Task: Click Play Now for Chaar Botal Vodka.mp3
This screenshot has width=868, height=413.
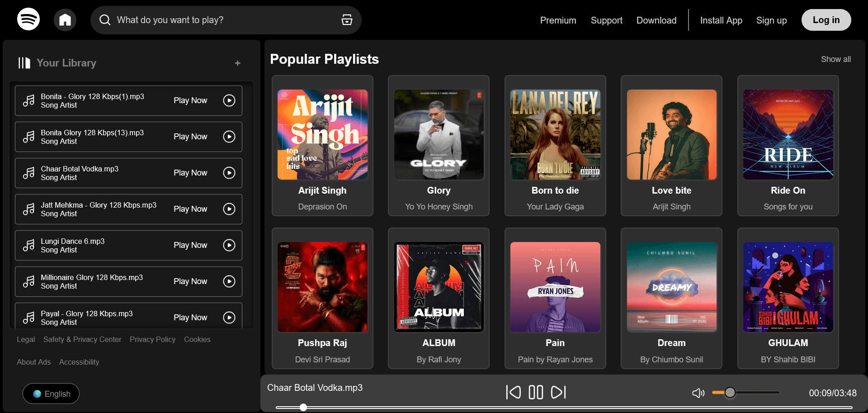Action: 190,173
